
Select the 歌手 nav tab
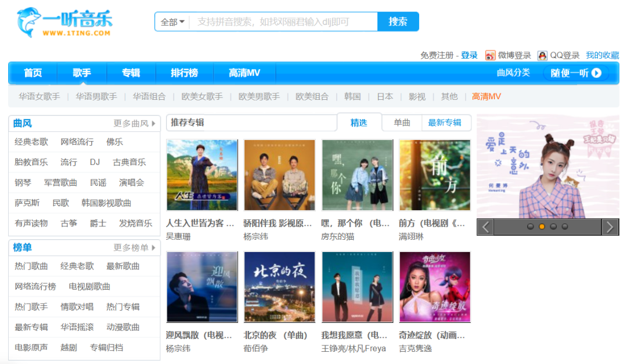point(82,73)
